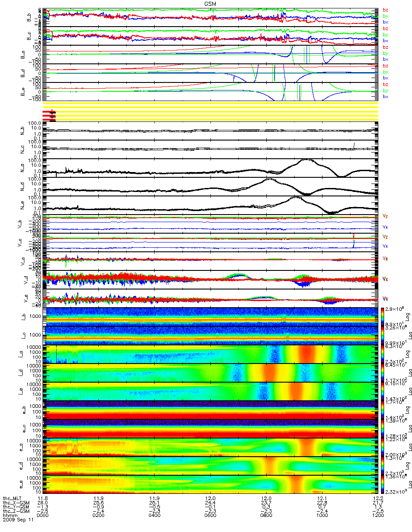Click the 2009 Sep 11 date label
The image size is (412, 532).
tap(19, 520)
